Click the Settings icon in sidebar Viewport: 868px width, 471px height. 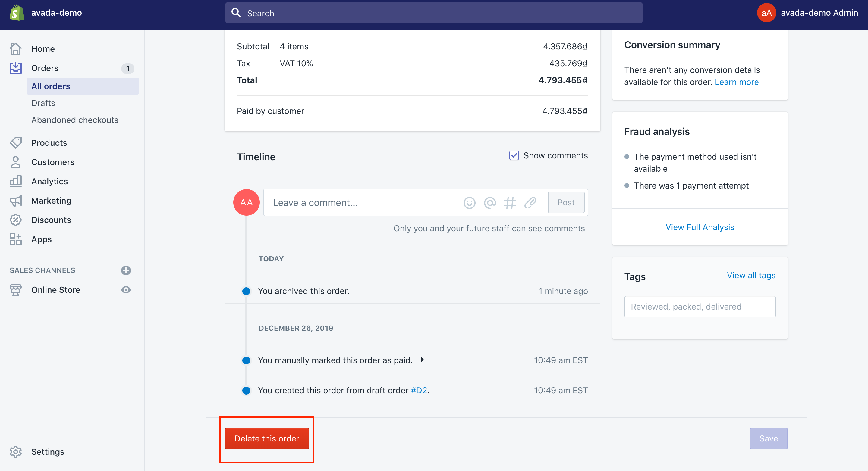[x=16, y=451]
